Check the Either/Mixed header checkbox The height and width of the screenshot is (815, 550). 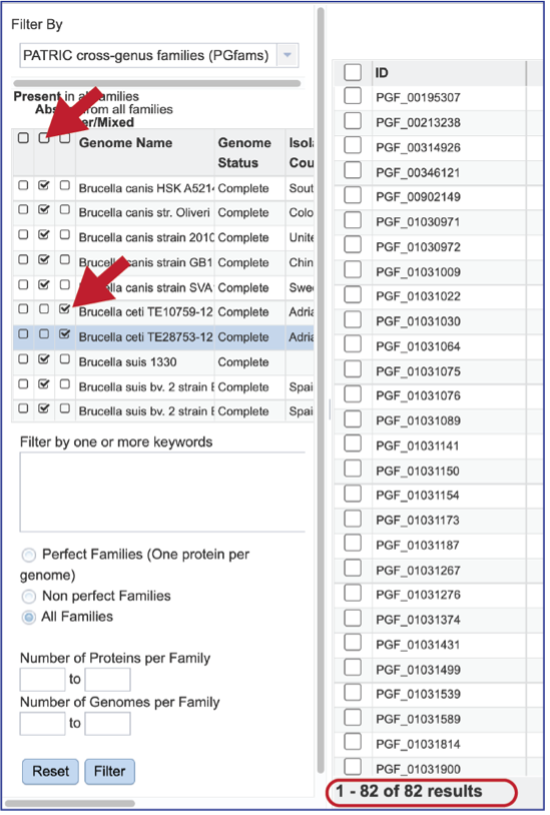[64, 138]
